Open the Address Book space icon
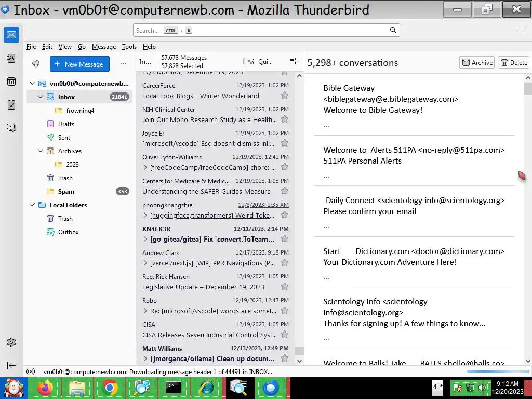The width and height of the screenshot is (532, 399). 11,58
